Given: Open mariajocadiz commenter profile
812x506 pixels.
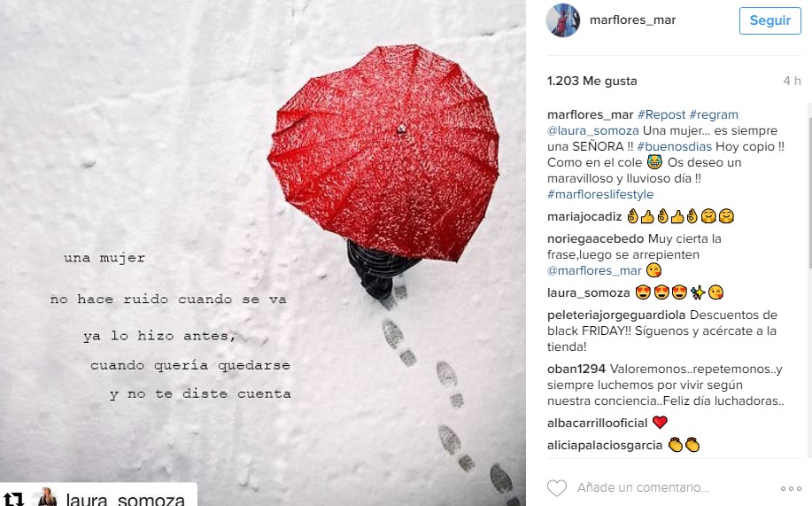Looking at the screenshot, I should (584, 217).
